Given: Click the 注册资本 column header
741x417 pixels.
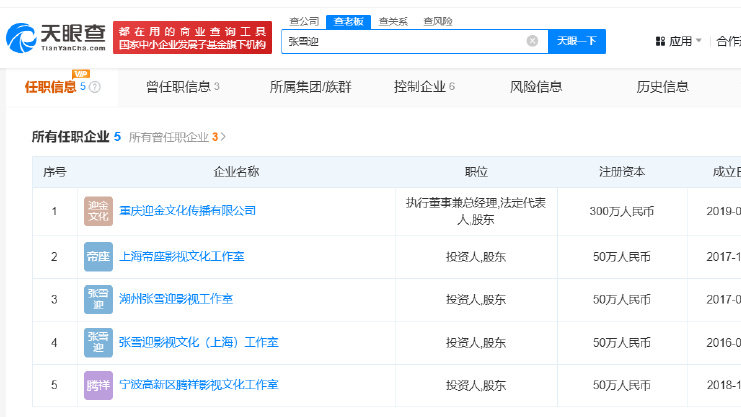Looking at the screenshot, I should pyautogui.click(x=622, y=172).
